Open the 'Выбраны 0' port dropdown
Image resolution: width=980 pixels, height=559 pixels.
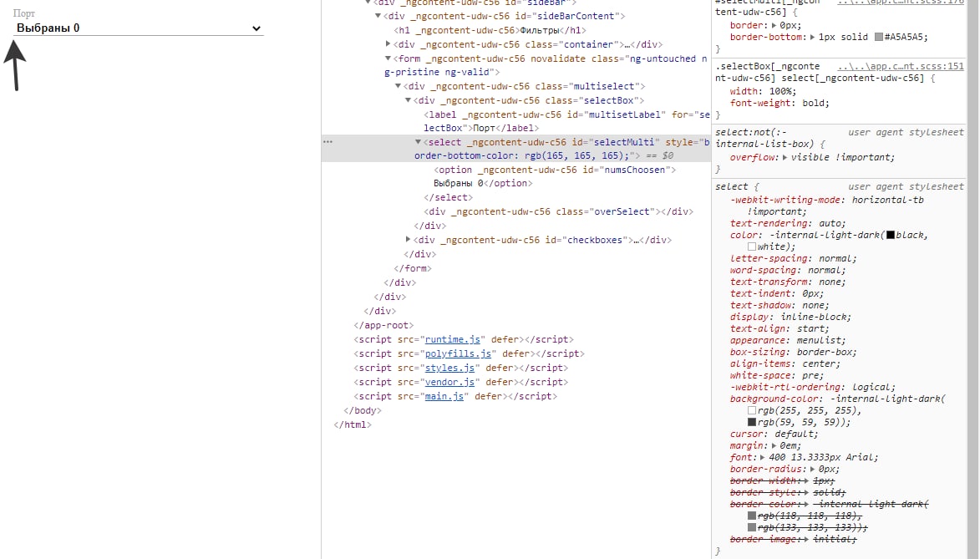pyautogui.click(x=138, y=28)
